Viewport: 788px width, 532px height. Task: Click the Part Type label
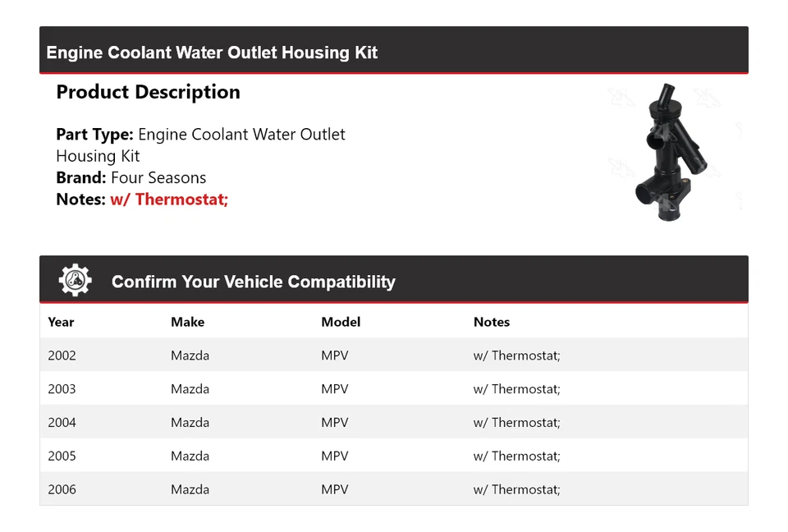[94, 134]
